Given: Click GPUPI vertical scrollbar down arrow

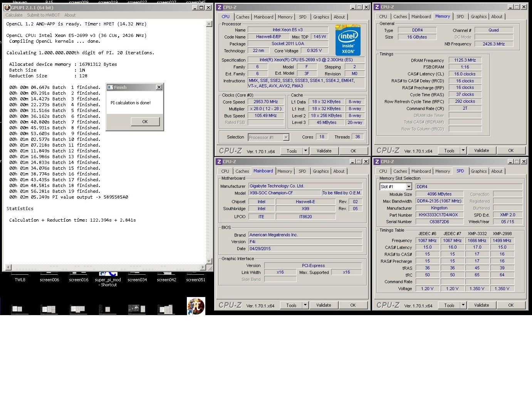Looking at the screenshot, I should [209, 261].
